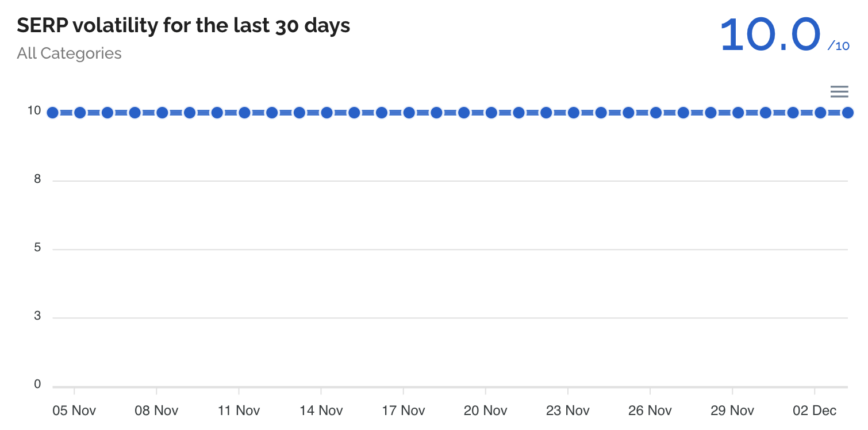The width and height of the screenshot is (868, 430).
Task: Open the chart context menu hamburger icon
Action: pyautogui.click(x=839, y=91)
